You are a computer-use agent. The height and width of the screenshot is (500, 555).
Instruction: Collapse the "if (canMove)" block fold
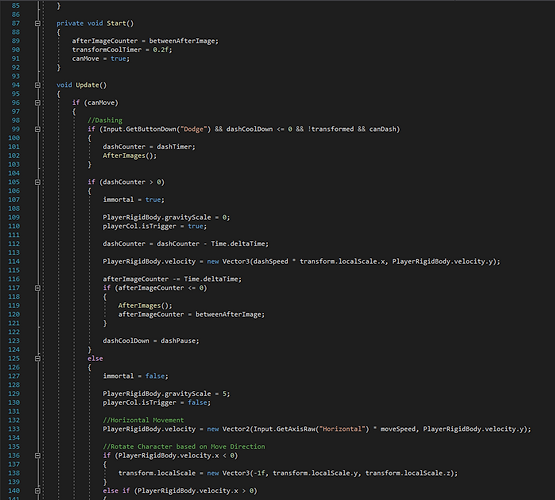(x=38, y=103)
